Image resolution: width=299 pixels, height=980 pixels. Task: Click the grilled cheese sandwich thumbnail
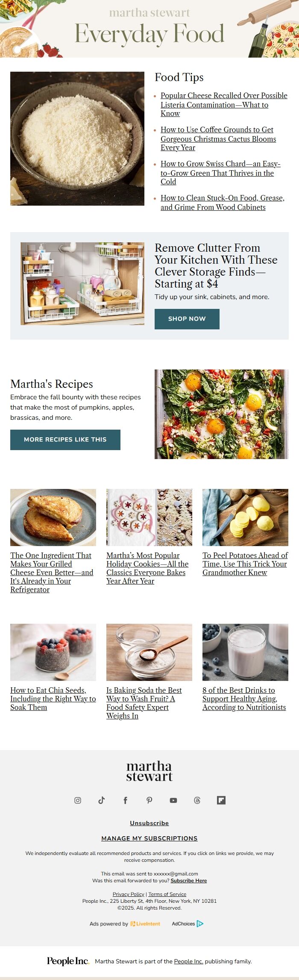click(x=53, y=518)
